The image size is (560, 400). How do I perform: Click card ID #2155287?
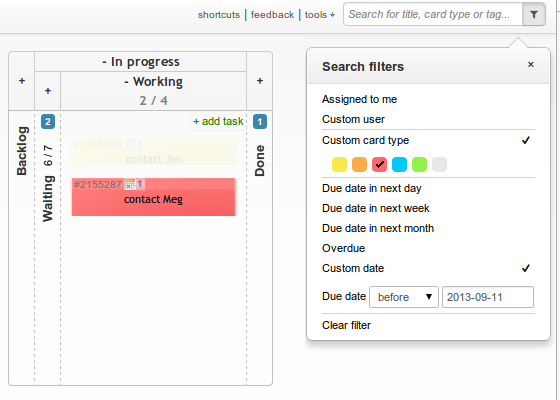point(98,185)
